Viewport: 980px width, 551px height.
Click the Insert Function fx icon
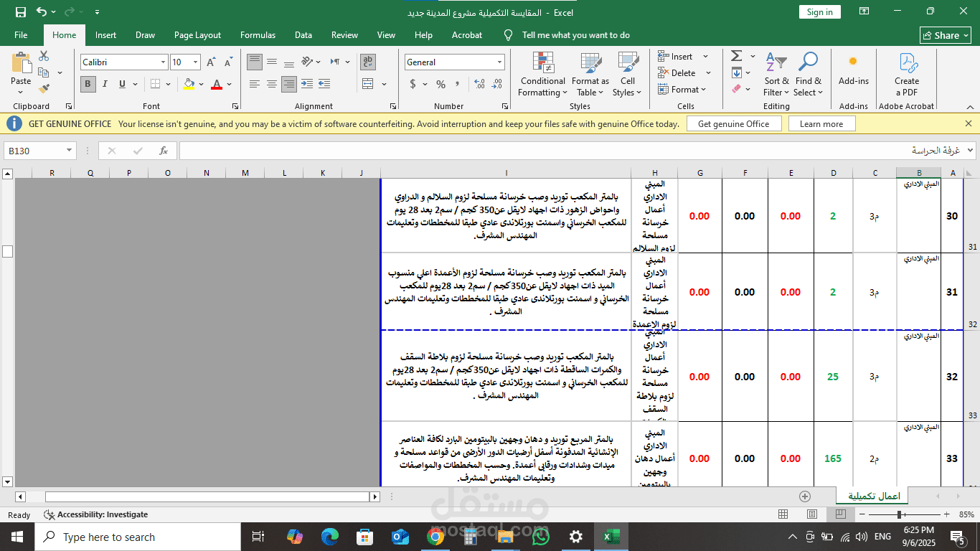click(x=164, y=151)
